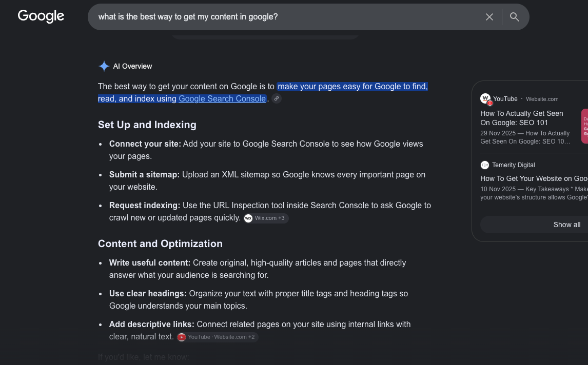Viewport: 588px width, 365px height.
Task: Open the YouTube · Website.com +2 source chip
Action: (218, 337)
